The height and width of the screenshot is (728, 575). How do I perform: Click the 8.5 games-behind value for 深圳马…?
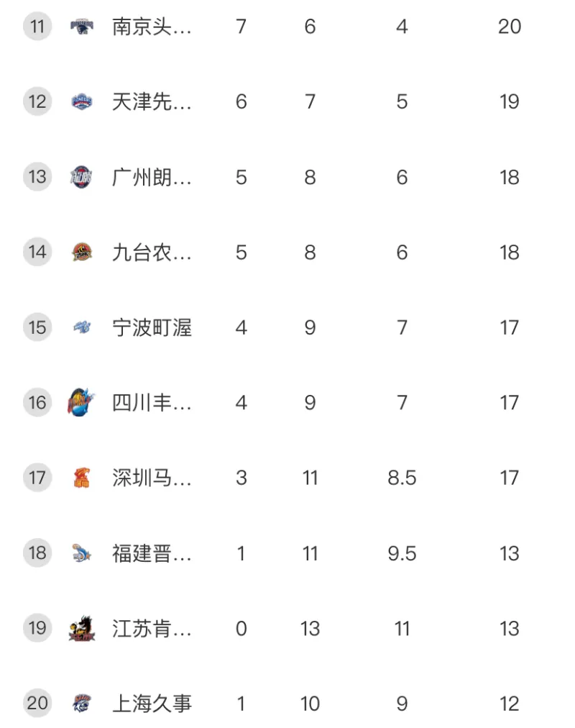pos(402,478)
